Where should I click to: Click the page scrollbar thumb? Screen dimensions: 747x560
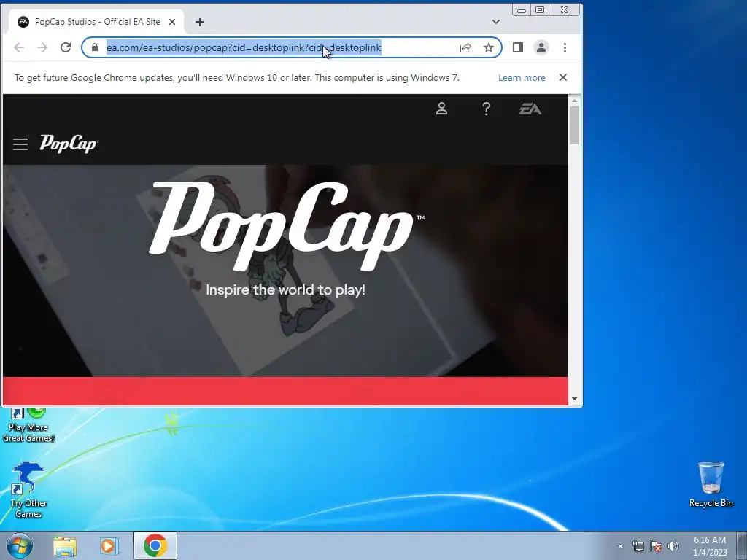tap(575, 125)
